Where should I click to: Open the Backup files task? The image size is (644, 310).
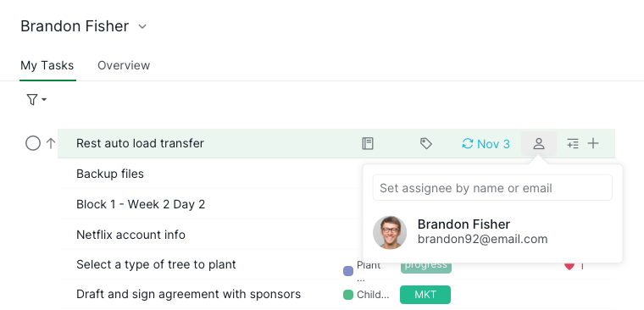[x=110, y=174]
